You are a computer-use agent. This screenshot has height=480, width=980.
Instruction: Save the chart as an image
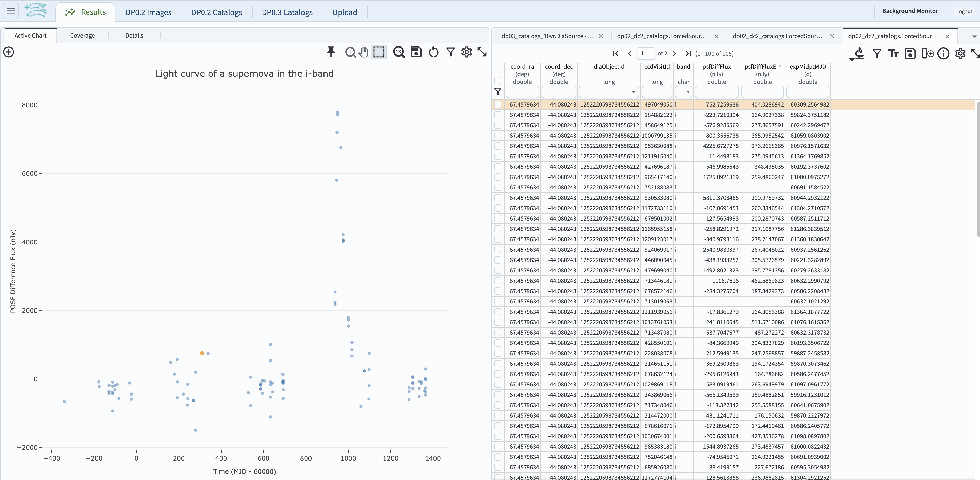416,52
